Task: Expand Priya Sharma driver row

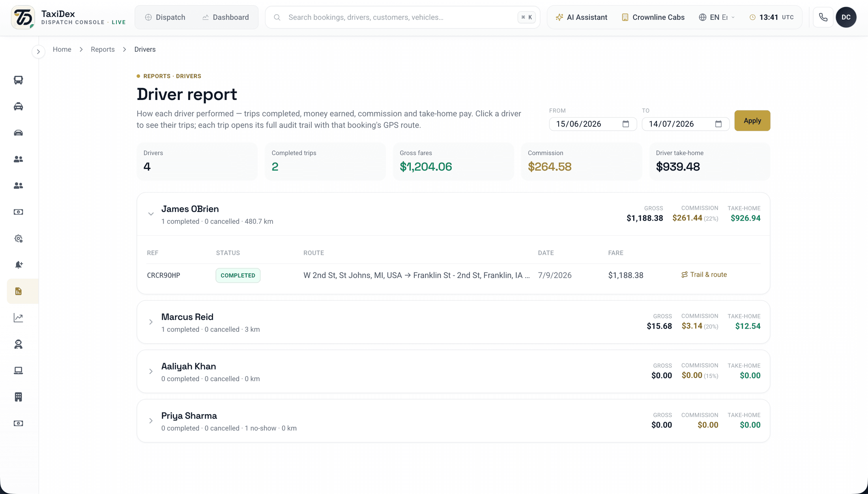Action: coord(151,421)
